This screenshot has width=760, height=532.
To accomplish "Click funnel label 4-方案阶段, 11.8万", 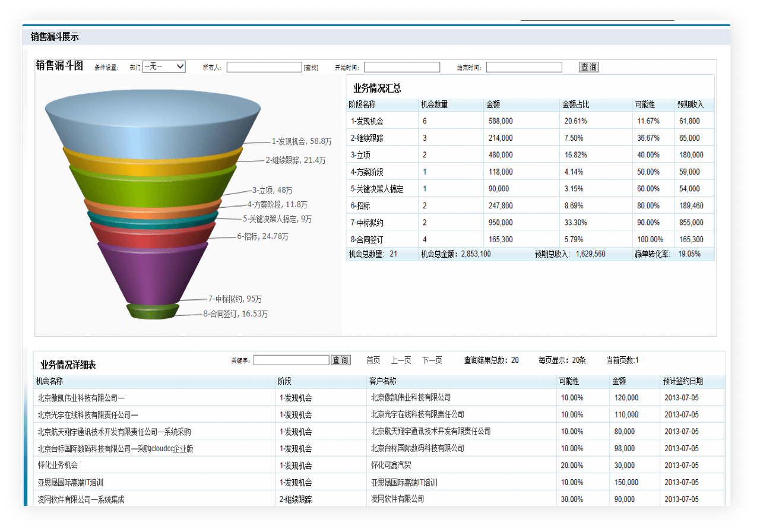I will tap(277, 205).
